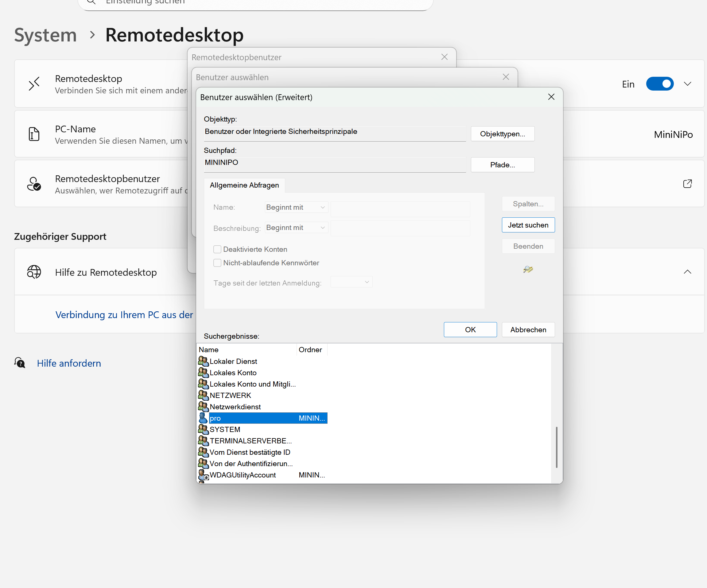The image size is (707, 588).
Task: Expand the Remotedesktop settings chevron
Action: [687, 84]
